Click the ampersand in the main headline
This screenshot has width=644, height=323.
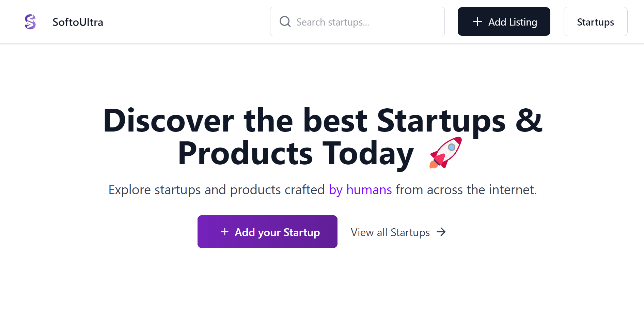pos(529,120)
